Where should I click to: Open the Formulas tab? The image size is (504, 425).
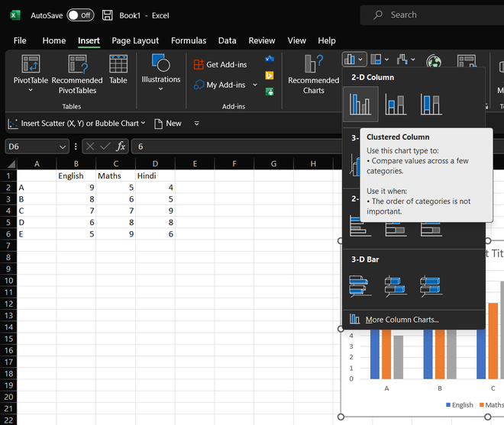[189, 40]
